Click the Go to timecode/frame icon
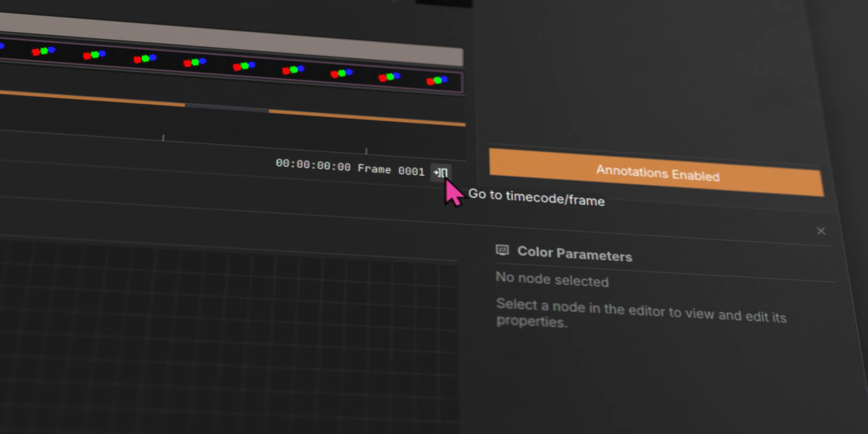The image size is (868, 434). tap(440, 171)
